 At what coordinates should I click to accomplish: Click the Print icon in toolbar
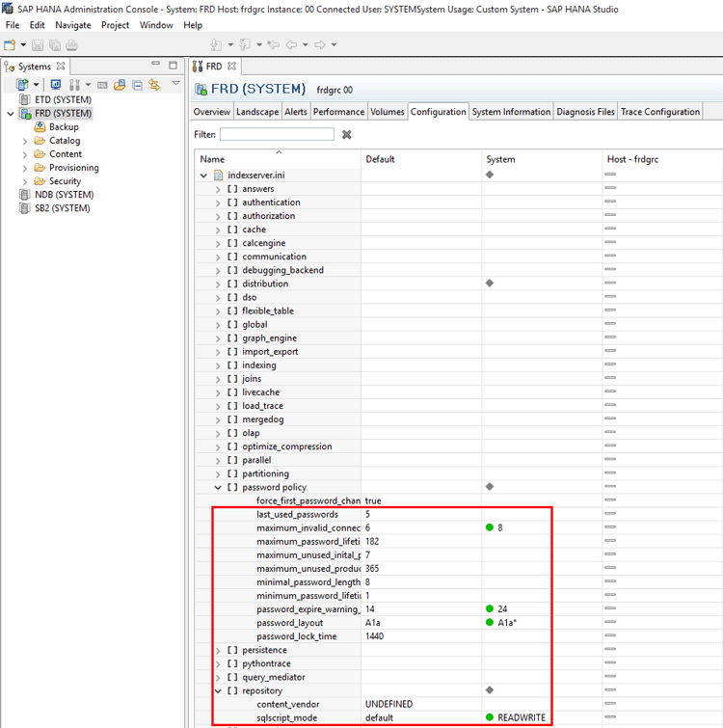[x=71, y=45]
